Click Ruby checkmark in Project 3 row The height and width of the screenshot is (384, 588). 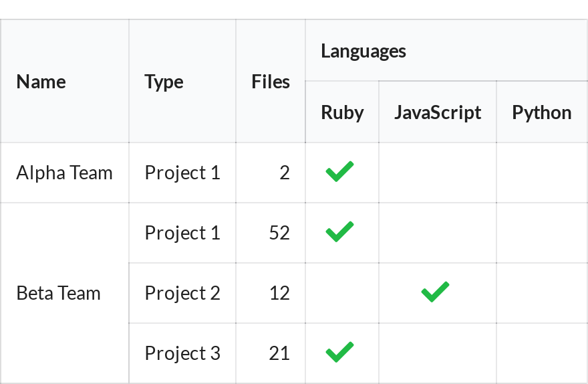(339, 352)
